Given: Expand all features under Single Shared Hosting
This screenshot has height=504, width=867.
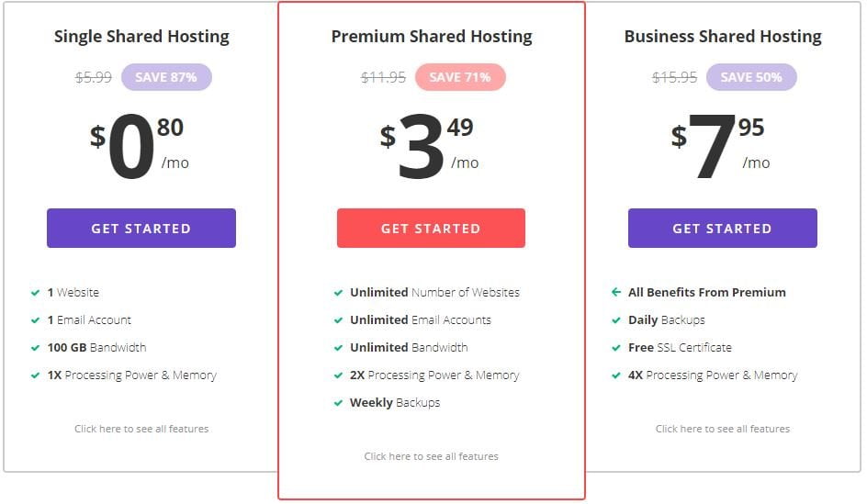Looking at the screenshot, I should [141, 429].
